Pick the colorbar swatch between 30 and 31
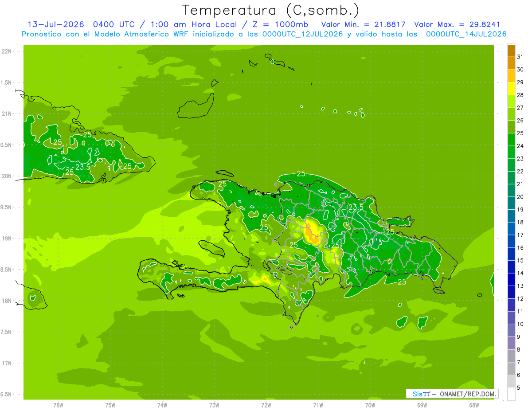Viewport: 532px width, 411px height. point(511,63)
